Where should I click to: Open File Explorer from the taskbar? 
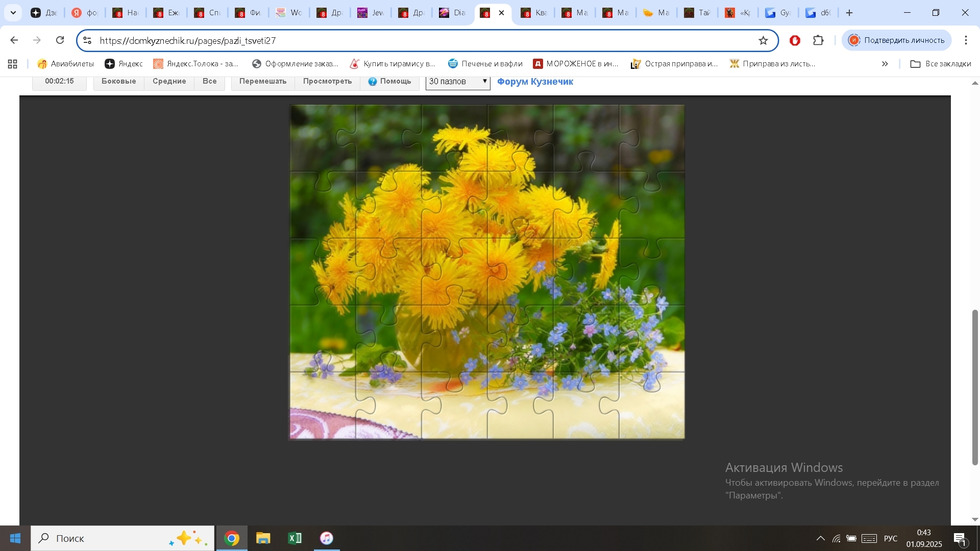tap(263, 538)
